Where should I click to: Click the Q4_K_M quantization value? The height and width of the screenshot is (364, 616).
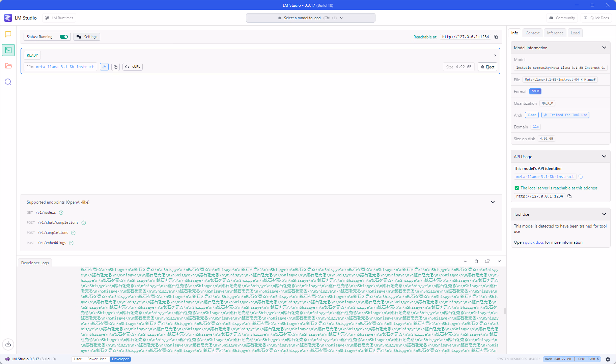tap(548, 103)
